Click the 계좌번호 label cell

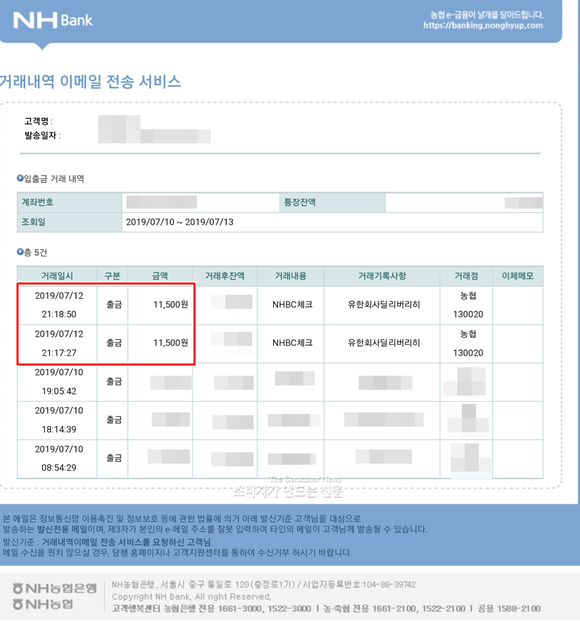(x=69, y=202)
